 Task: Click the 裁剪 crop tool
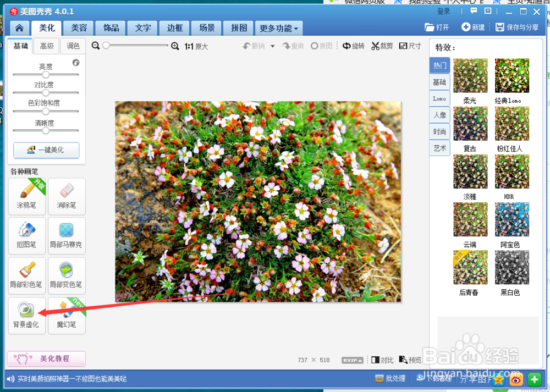(382, 46)
